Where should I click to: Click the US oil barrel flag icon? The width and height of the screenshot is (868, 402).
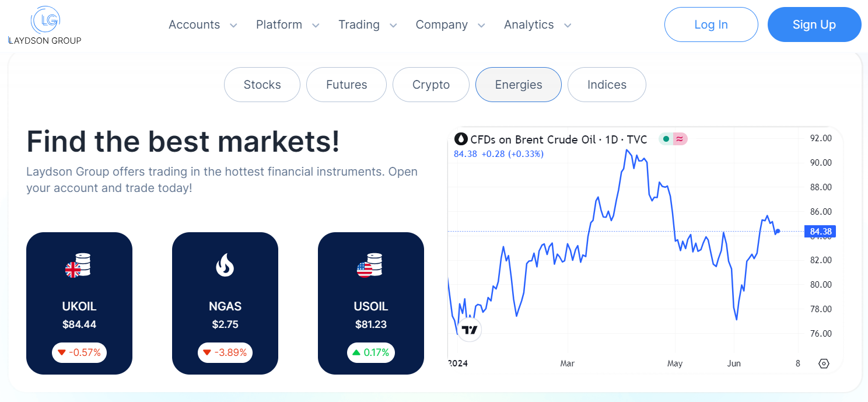pos(370,265)
